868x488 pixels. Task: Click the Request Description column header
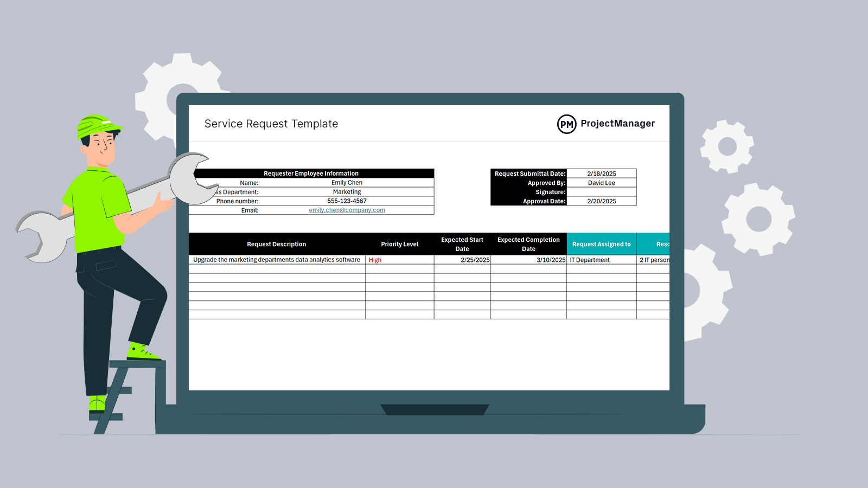pos(277,245)
